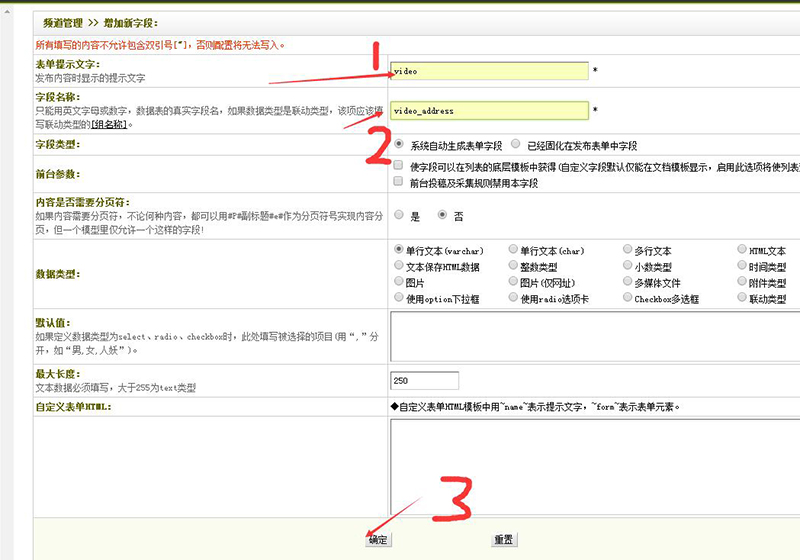Select 单行文本(varchar) data type
800x560 pixels.
click(x=399, y=249)
